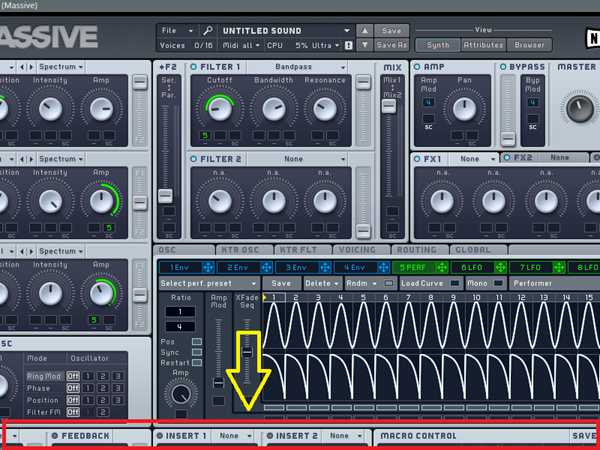The height and width of the screenshot is (450, 600).
Task: Open the File dropdown menu
Action: coord(178,31)
